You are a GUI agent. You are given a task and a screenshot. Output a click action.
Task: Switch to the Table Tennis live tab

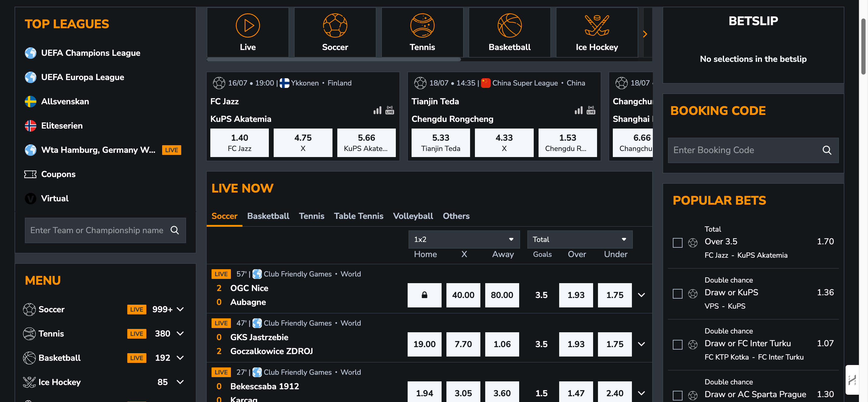coord(358,216)
